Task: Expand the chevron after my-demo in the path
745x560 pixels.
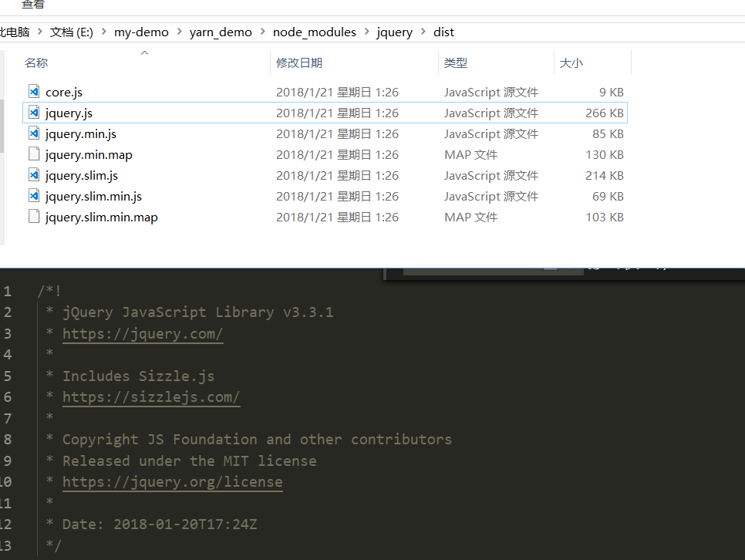Action: click(x=179, y=32)
